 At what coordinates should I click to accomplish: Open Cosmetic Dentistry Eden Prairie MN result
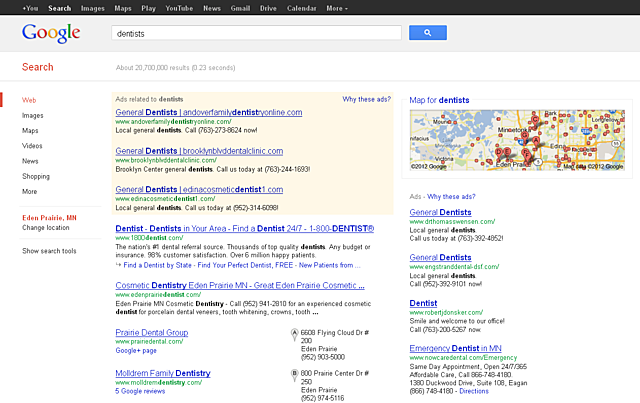point(240,285)
